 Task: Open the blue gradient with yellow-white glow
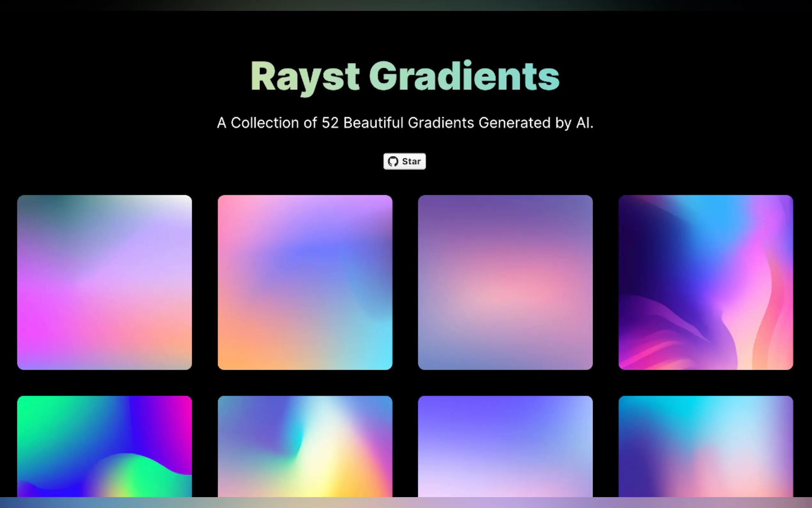(305, 446)
